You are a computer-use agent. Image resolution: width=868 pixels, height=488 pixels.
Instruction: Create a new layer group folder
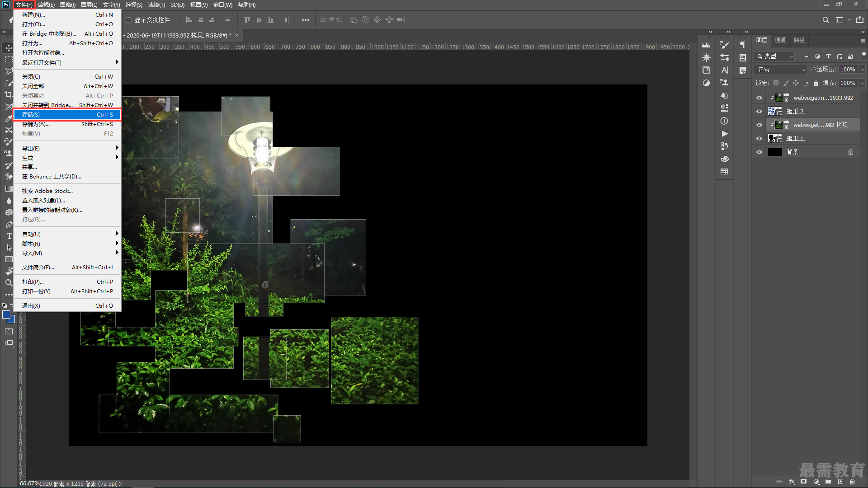828,482
